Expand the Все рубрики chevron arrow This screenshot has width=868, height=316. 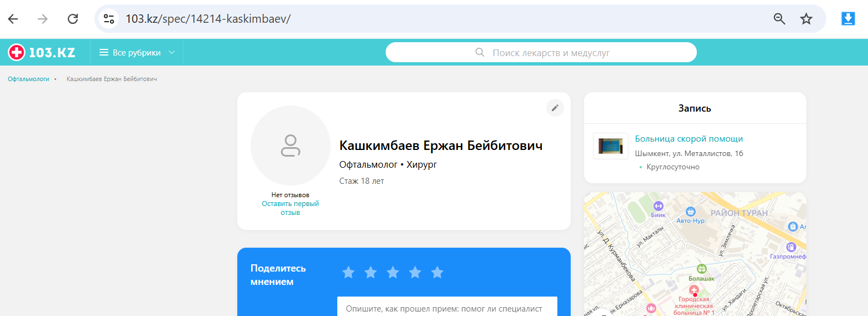click(172, 53)
